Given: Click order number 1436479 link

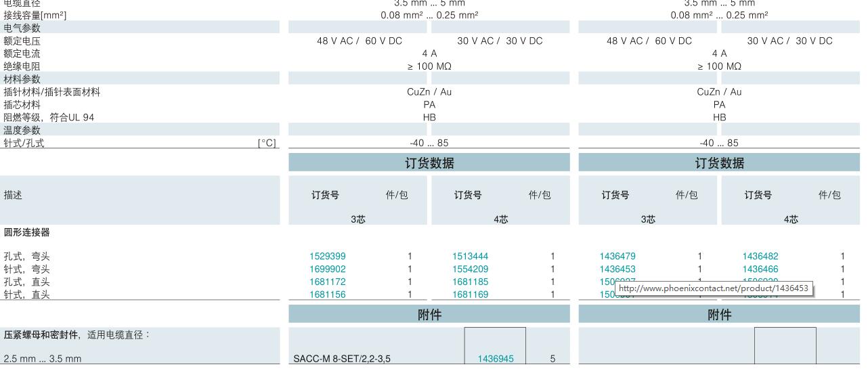Looking at the screenshot, I should click(x=617, y=257).
